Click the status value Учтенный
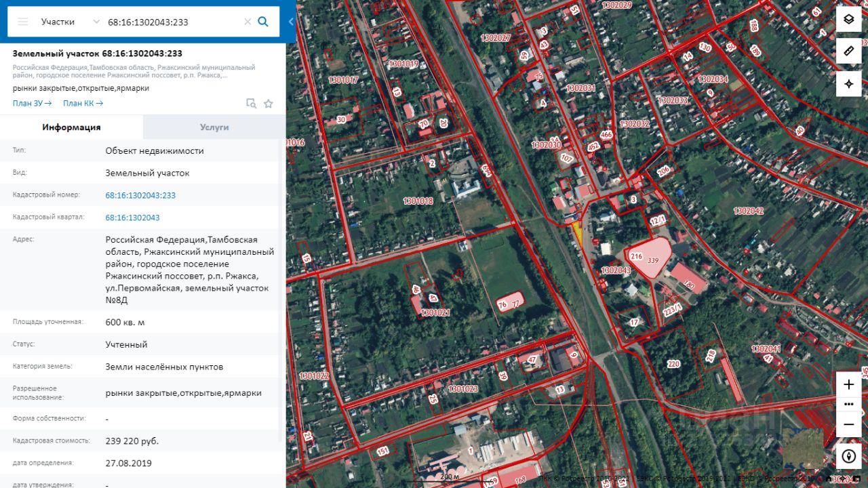The height and width of the screenshot is (488, 868). coord(126,344)
